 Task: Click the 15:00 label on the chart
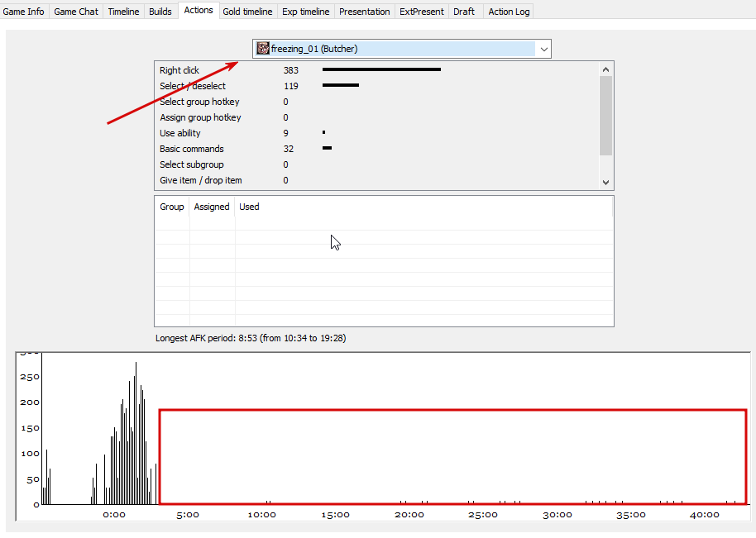[x=336, y=515]
